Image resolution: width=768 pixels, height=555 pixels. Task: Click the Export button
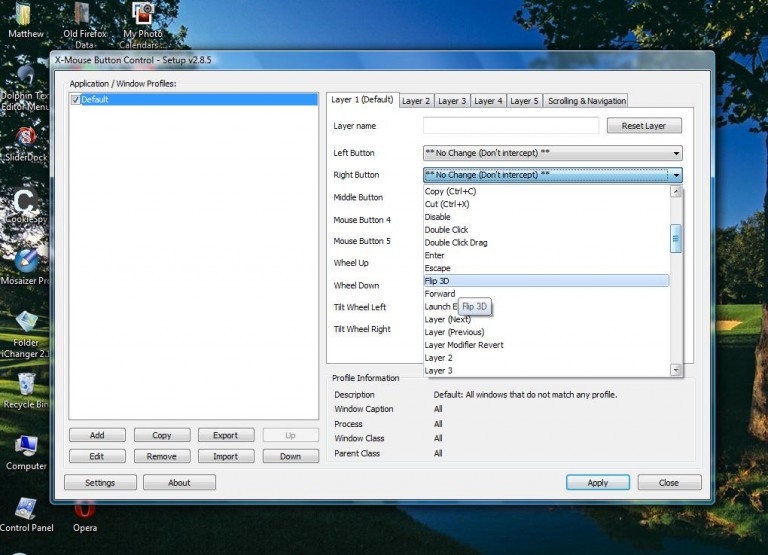pyautogui.click(x=226, y=435)
